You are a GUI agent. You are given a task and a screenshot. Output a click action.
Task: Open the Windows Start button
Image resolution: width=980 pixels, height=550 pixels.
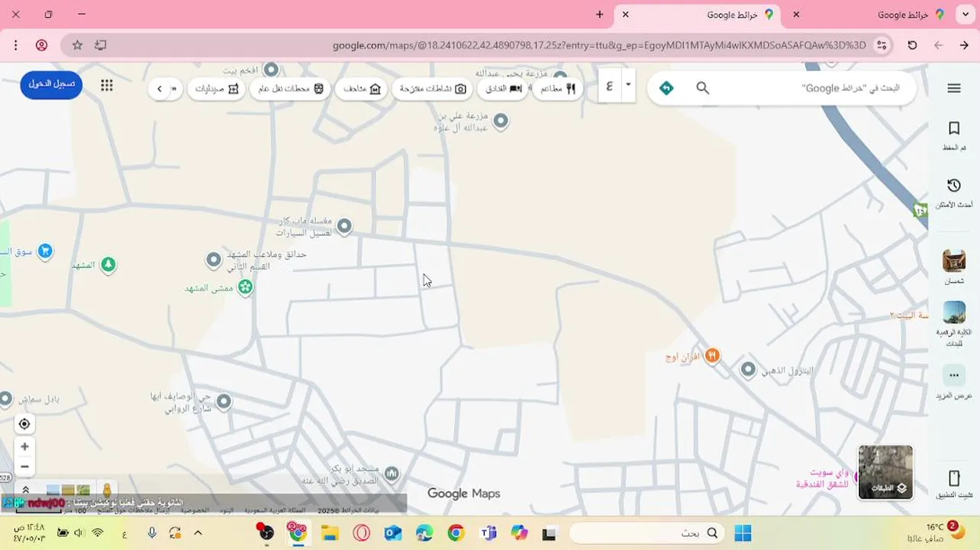(742, 533)
